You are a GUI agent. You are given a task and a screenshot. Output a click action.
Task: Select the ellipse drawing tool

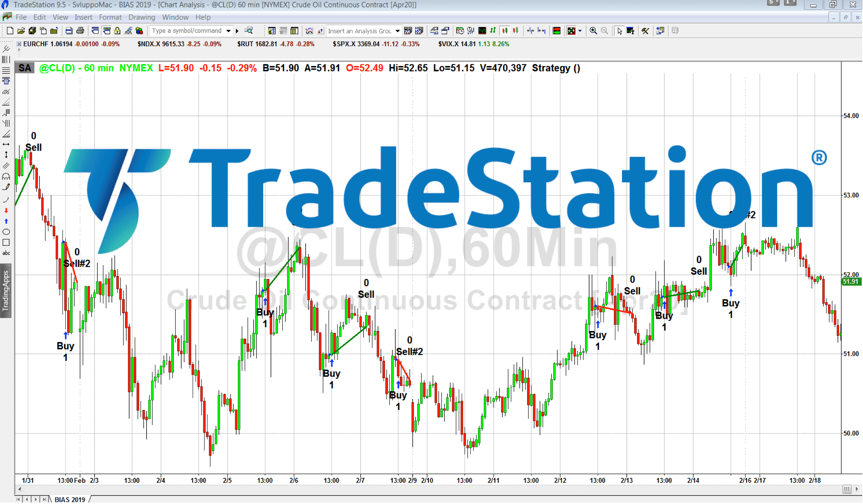coord(6,232)
